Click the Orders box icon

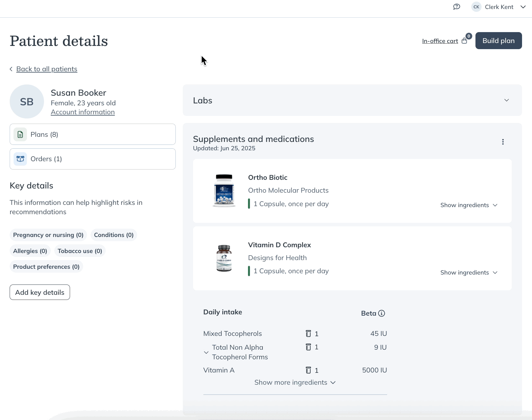click(20, 159)
